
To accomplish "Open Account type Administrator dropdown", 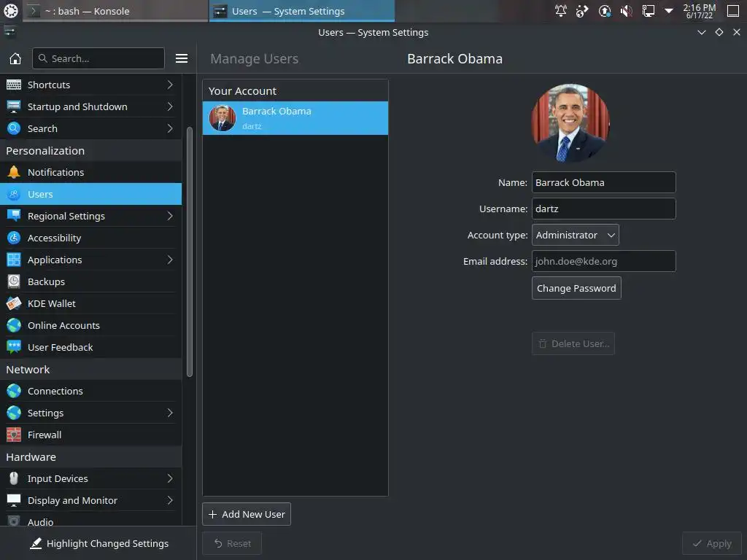I will pyautogui.click(x=575, y=236).
